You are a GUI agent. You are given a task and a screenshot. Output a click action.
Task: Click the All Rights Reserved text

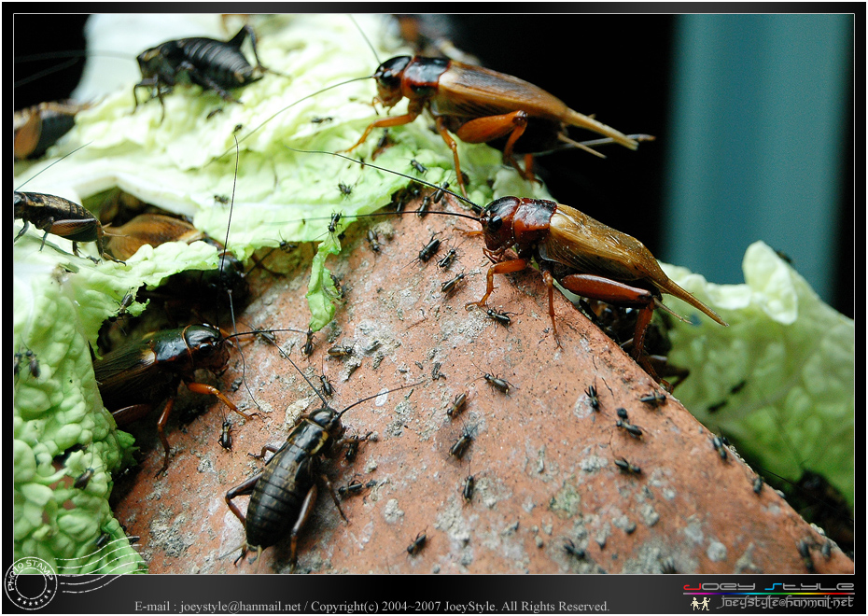555,607
